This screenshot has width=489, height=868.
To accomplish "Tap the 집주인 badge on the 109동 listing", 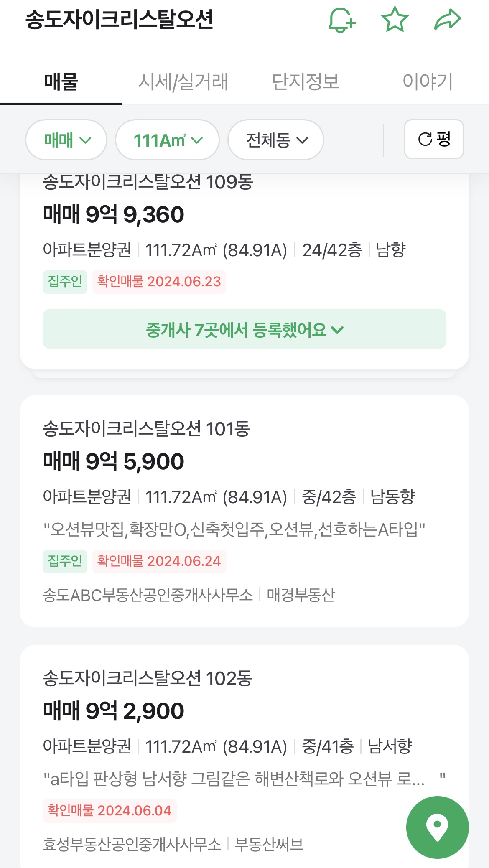I will coord(65,282).
